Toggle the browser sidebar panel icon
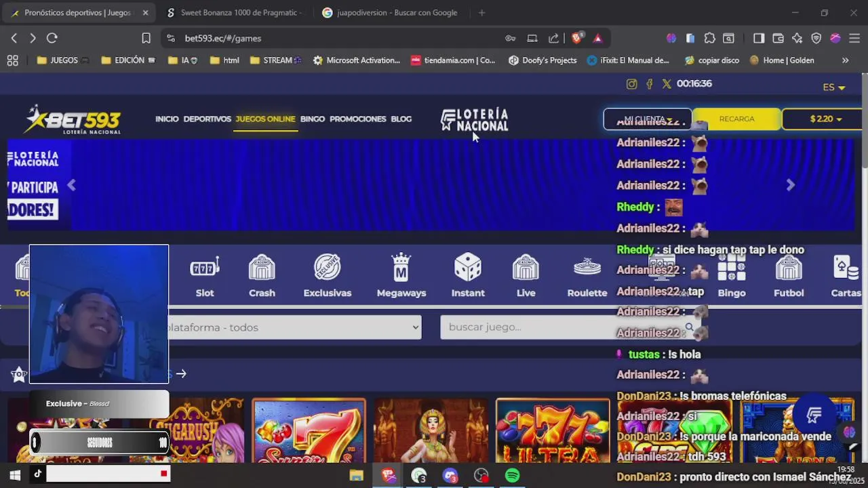868x488 pixels. [x=759, y=38]
